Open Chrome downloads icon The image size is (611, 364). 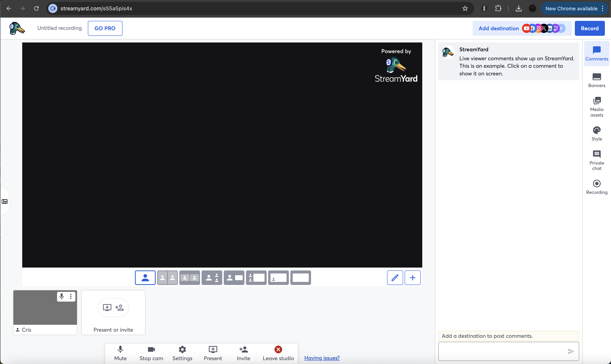click(518, 8)
